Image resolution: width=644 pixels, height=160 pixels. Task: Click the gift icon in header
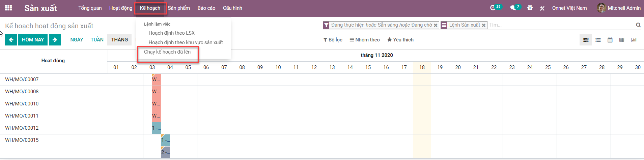click(530, 8)
